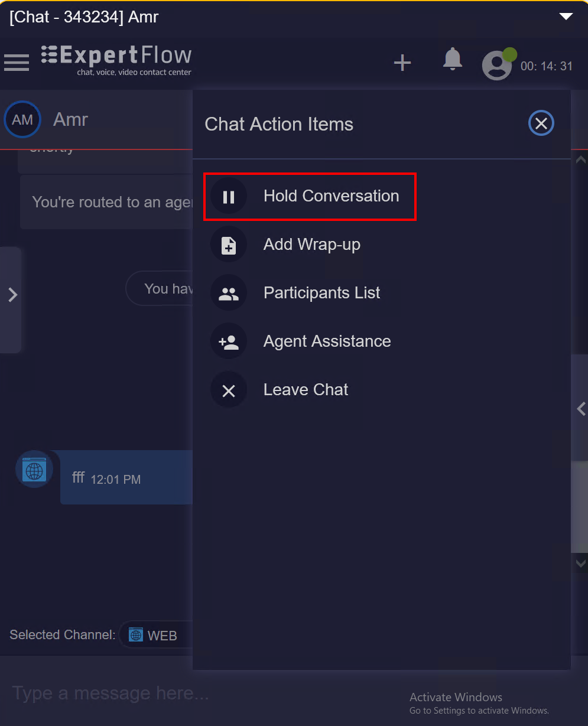The height and width of the screenshot is (726, 588).
Task: Click the chat scrollbar down arrow
Action: pyautogui.click(x=580, y=564)
